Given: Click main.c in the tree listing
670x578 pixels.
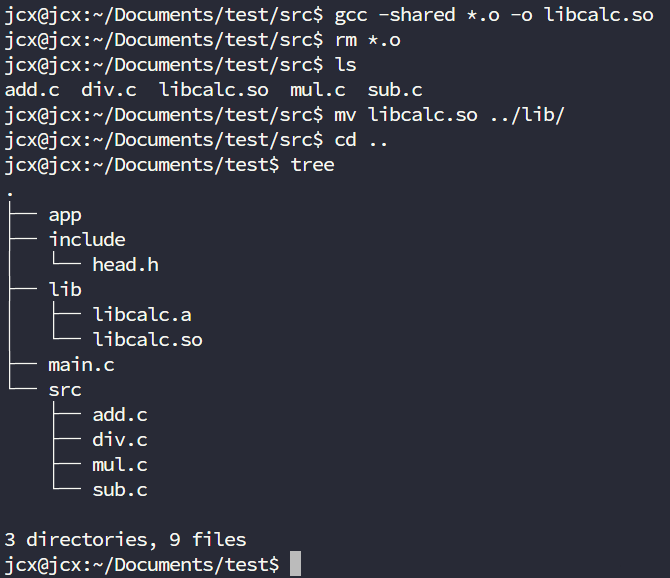Looking at the screenshot, I should (81, 365).
